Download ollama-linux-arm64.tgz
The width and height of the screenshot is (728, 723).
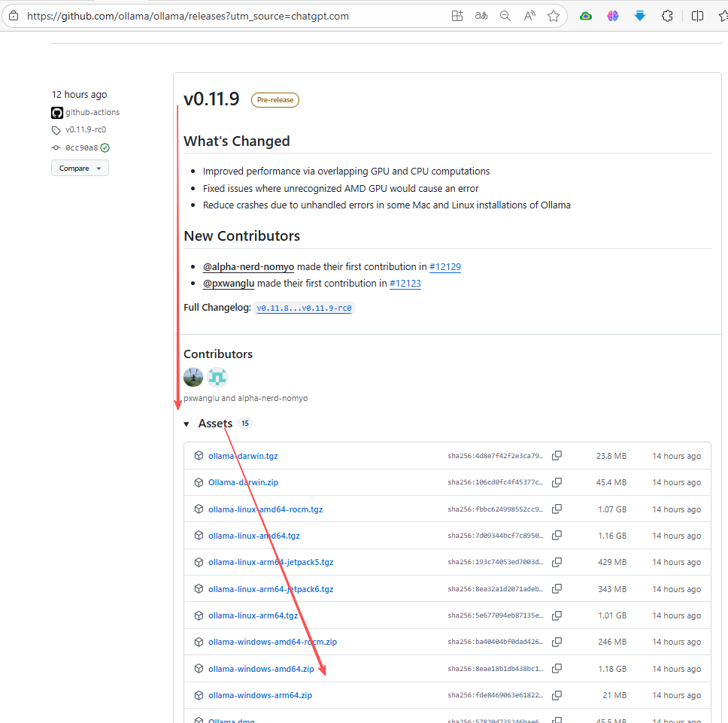pyautogui.click(x=253, y=615)
